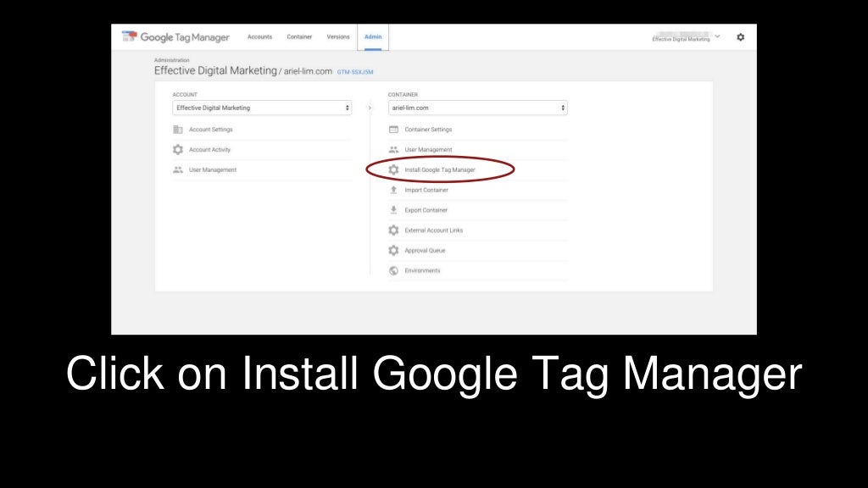Open Container Settings
The width and height of the screenshot is (868, 488).
428,130
